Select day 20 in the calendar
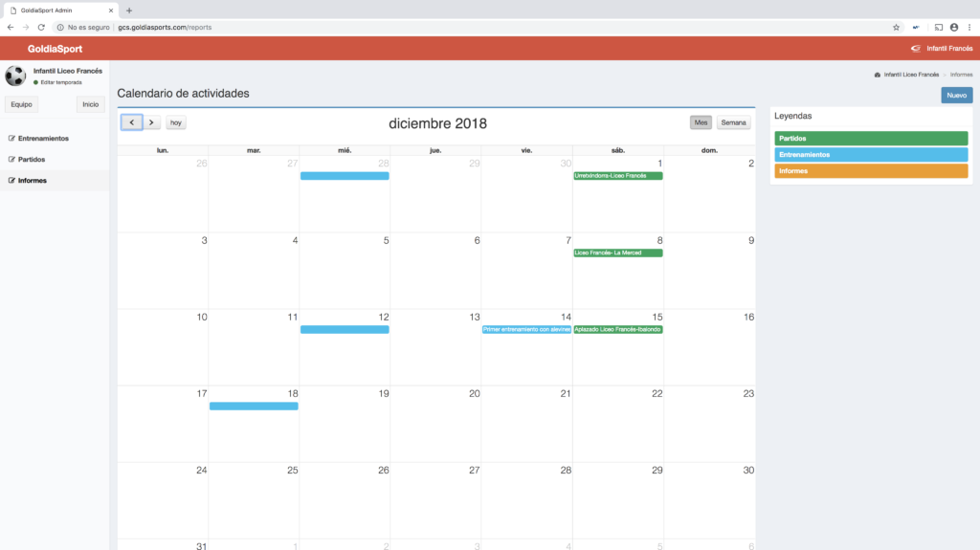 point(475,394)
